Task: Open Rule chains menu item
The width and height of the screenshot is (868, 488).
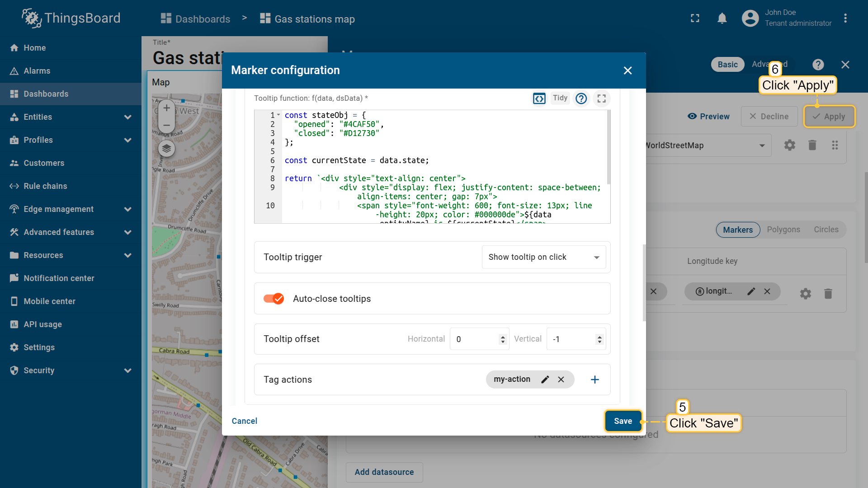Action: [x=45, y=186]
